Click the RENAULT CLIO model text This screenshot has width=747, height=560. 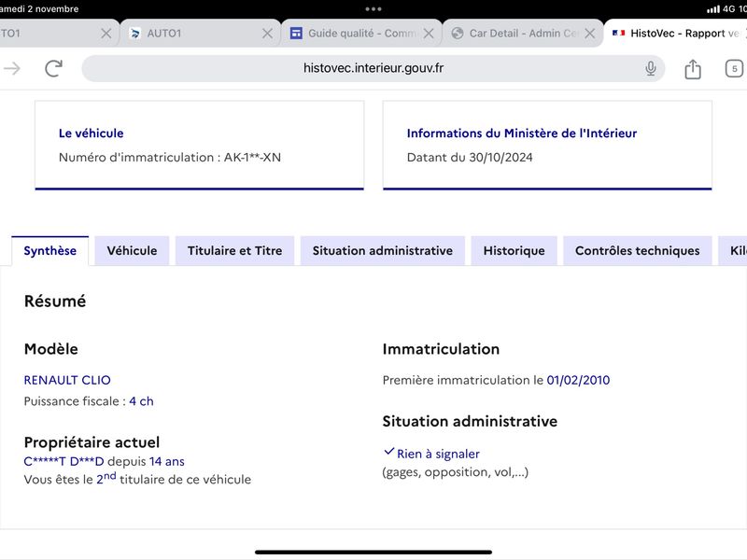(x=67, y=380)
